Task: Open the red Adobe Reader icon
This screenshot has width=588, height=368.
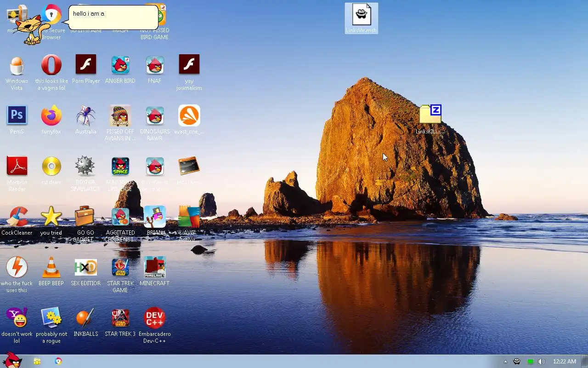Action: coord(17,166)
